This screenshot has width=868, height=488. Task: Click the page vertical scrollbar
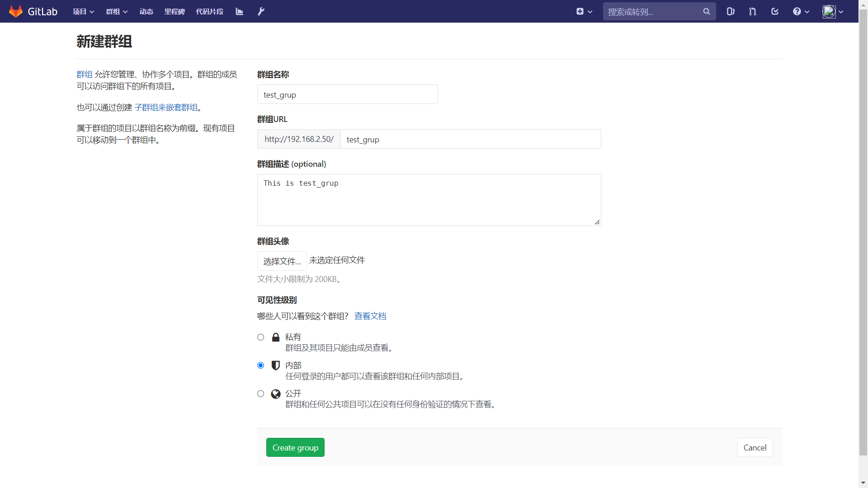click(863, 226)
